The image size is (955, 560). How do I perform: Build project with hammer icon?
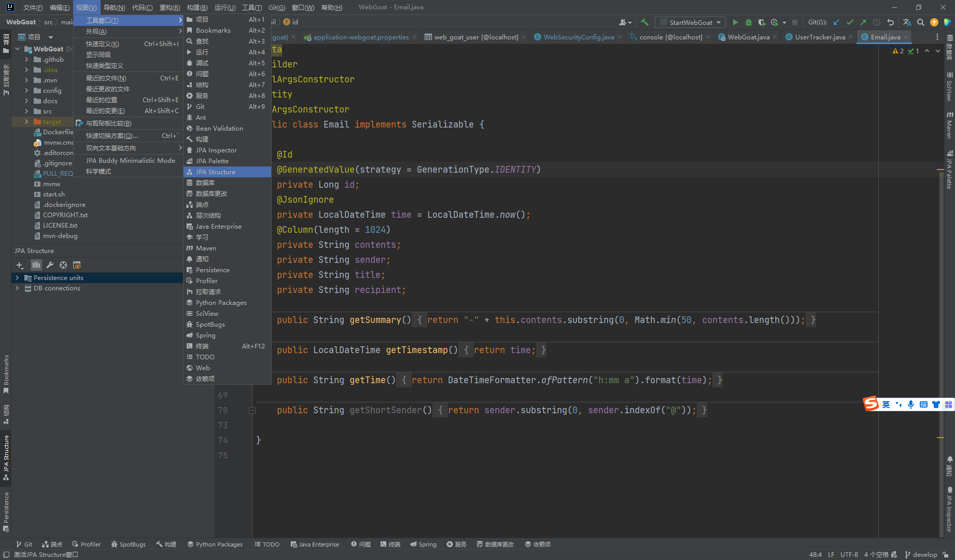coord(644,22)
